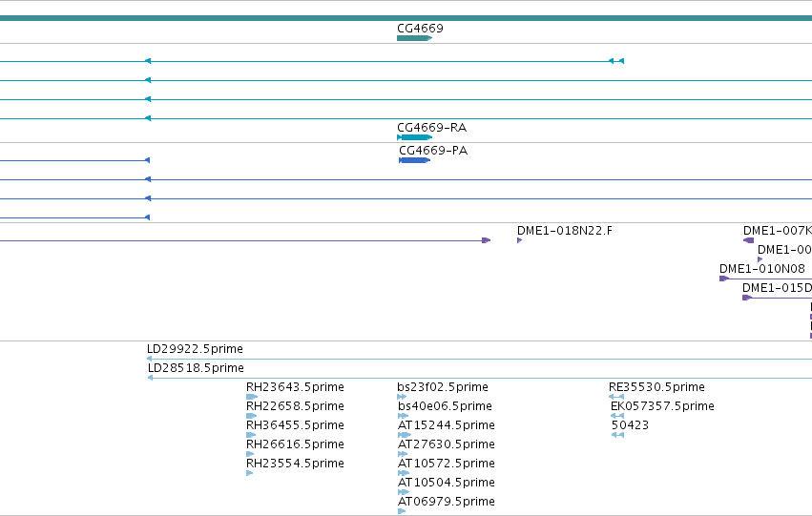The width and height of the screenshot is (812, 516).
Task: Click the CG4669 gene glyph
Action: coord(414,38)
